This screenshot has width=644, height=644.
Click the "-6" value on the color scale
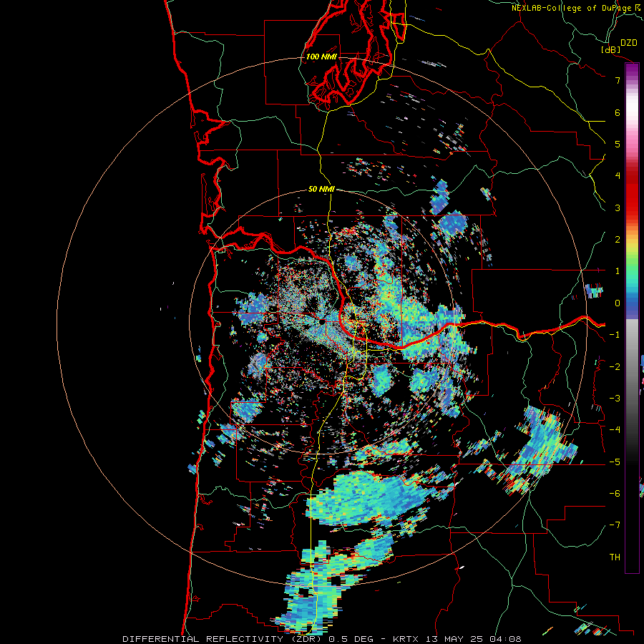click(x=615, y=494)
